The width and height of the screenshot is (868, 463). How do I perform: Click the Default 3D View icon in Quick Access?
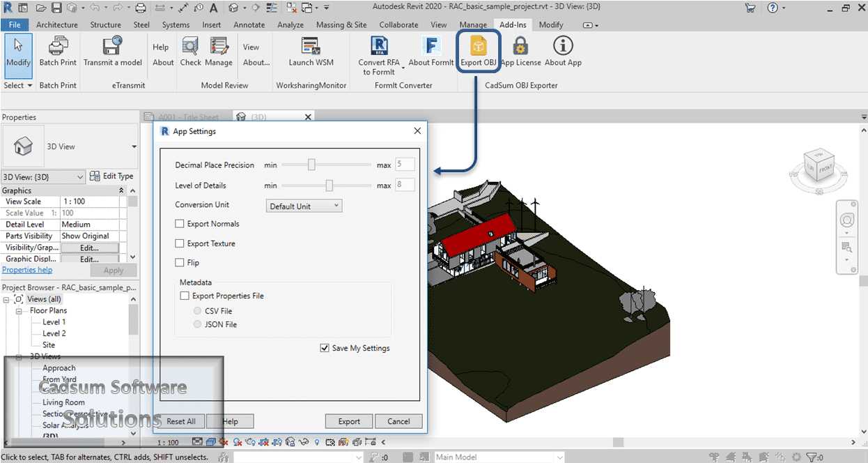click(x=235, y=7)
